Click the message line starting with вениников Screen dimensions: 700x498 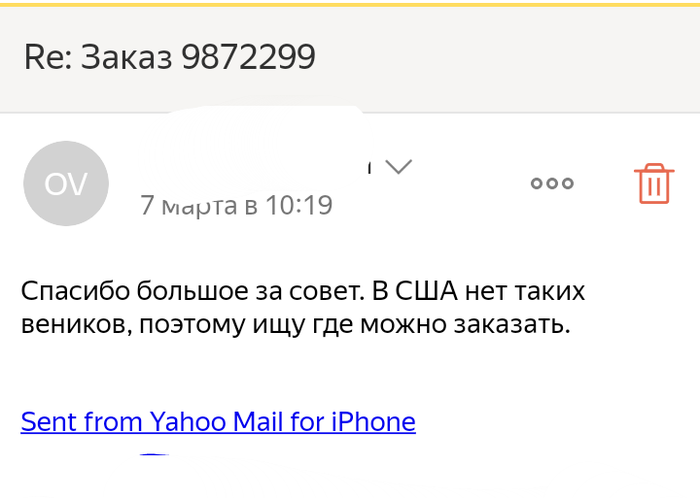[295, 325]
